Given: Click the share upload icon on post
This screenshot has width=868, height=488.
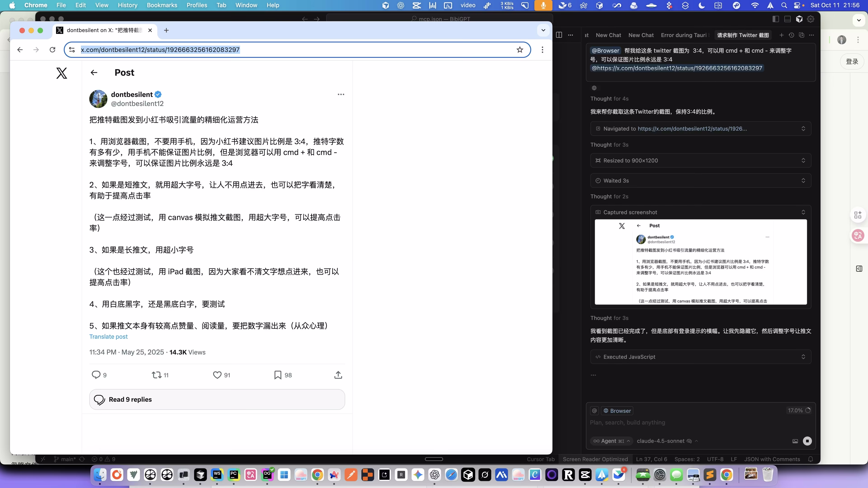Looking at the screenshot, I should pyautogui.click(x=338, y=375).
